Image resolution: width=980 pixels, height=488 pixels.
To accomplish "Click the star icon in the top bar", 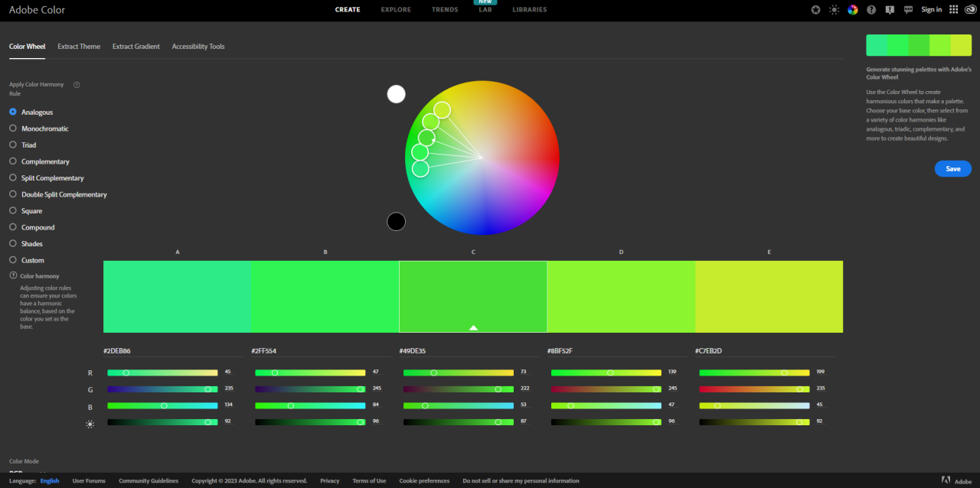I will pos(815,9).
